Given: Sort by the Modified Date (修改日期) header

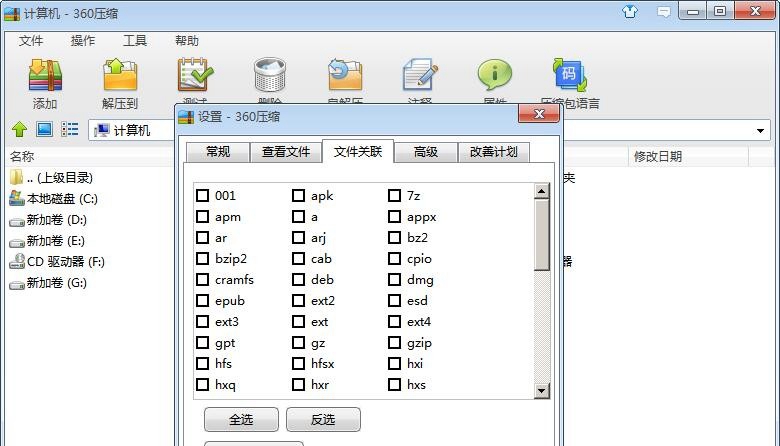Looking at the screenshot, I should (658, 157).
